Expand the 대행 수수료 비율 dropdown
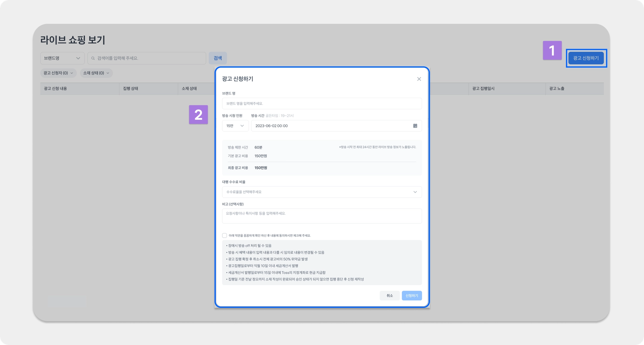 click(x=322, y=192)
